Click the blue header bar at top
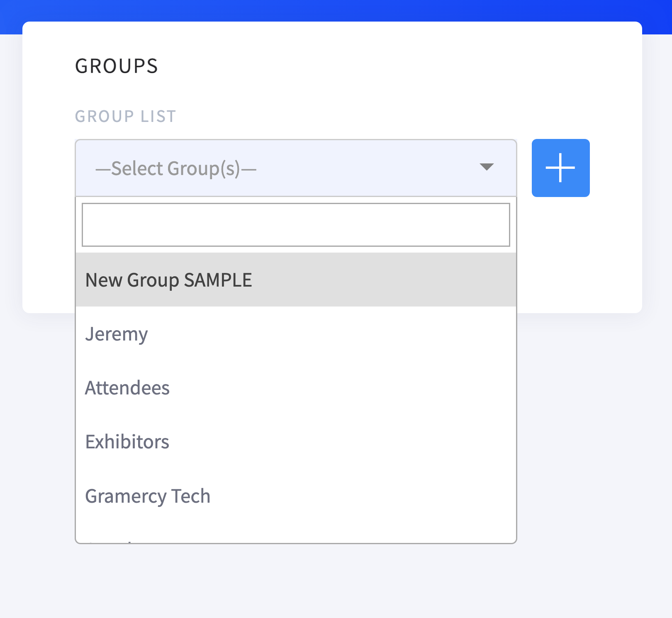This screenshot has width=672, height=618. (336, 10)
